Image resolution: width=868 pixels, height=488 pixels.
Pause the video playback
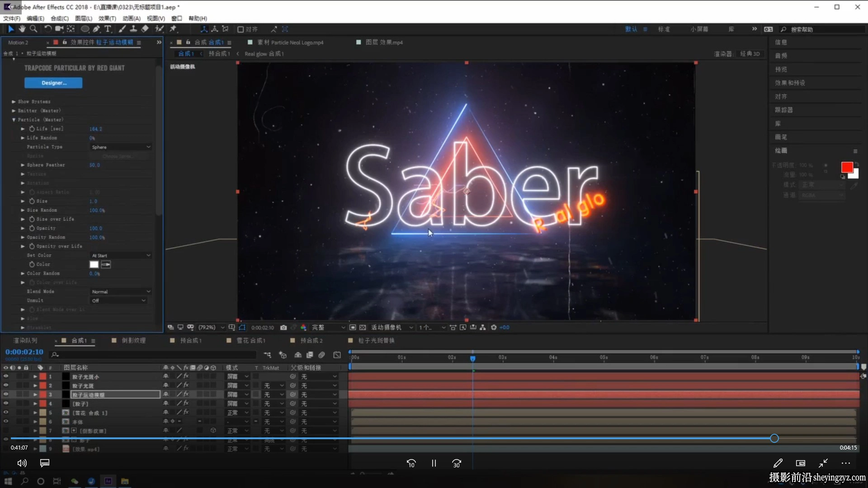tap(434, 463)
